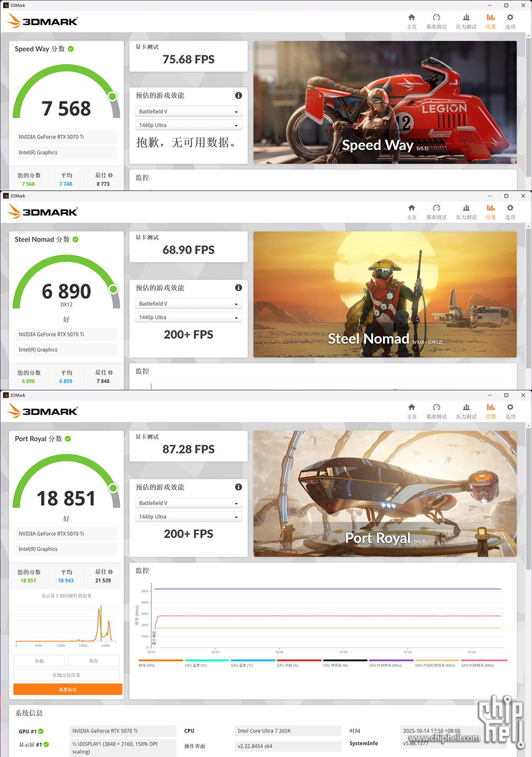Click the Results icon in the Steel Nomad window
This screenshot has height=757, width=532.
point(490,209)
